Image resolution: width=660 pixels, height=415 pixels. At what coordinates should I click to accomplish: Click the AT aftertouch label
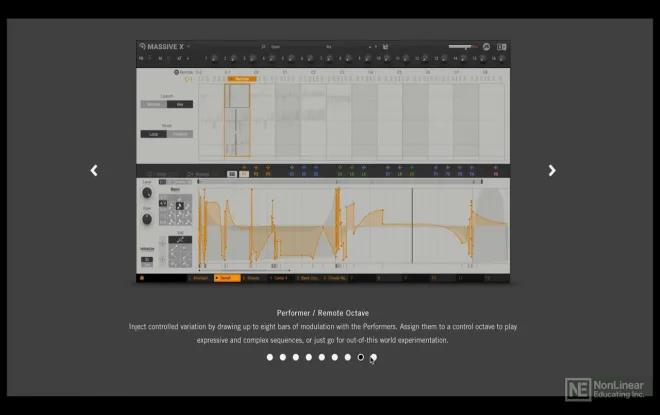(x=179, y=58)
